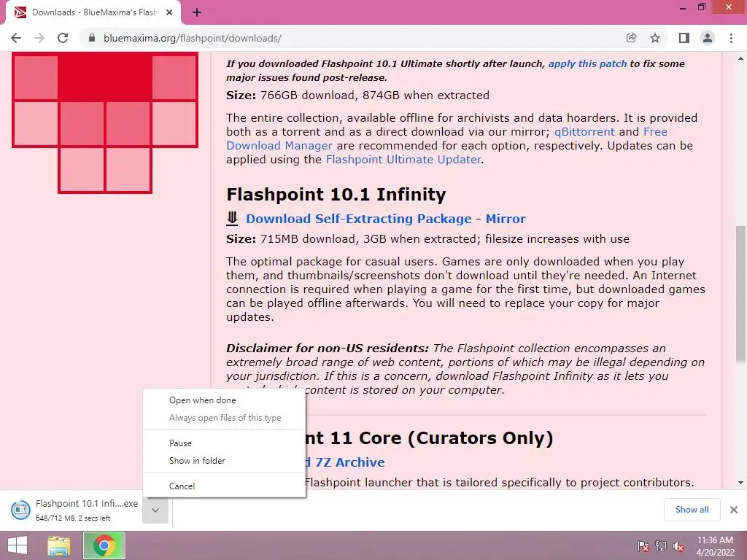
Task: Click the 'Flashpoint 10.1 Infinity' heading
Action: tap(336, 194)
